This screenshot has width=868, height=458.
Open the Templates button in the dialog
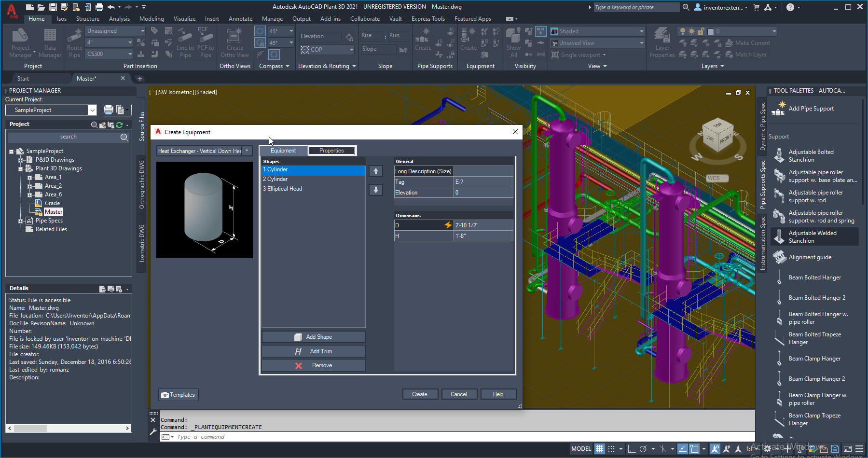179,395
